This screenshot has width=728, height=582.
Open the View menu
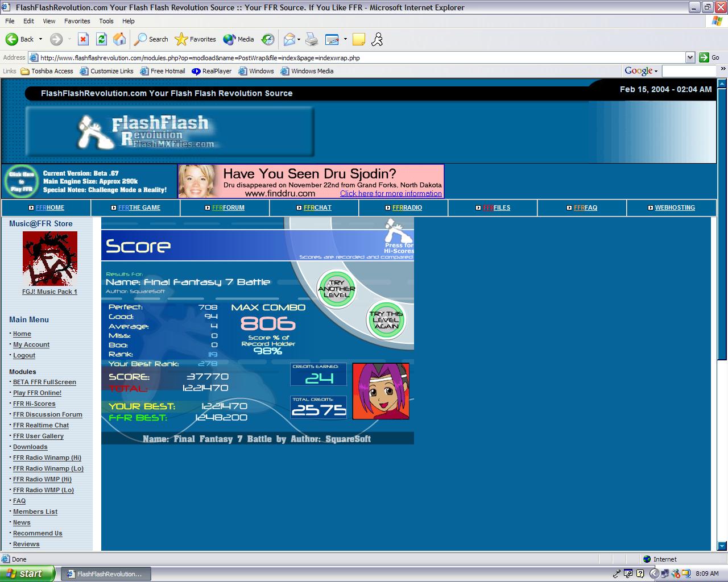tap(49, 21)
